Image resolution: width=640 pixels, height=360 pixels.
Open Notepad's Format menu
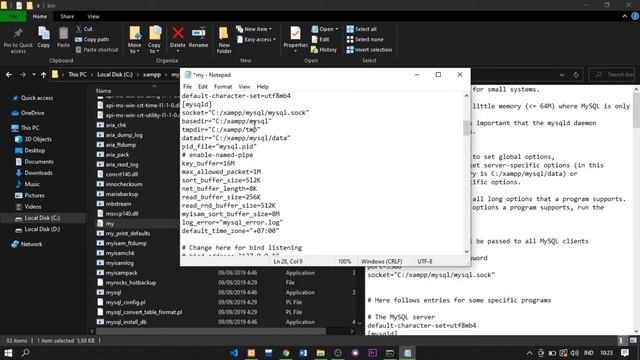[x=223, y=87]
